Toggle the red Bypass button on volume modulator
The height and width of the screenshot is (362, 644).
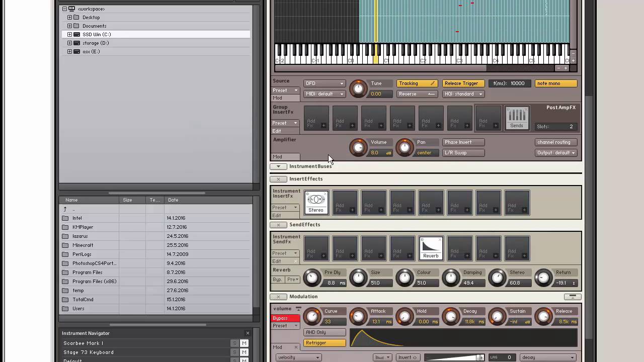[285, 318]
